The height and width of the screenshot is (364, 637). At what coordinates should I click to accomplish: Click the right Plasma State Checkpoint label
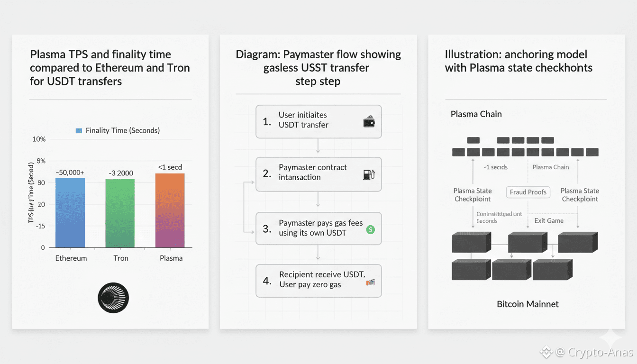580,195
